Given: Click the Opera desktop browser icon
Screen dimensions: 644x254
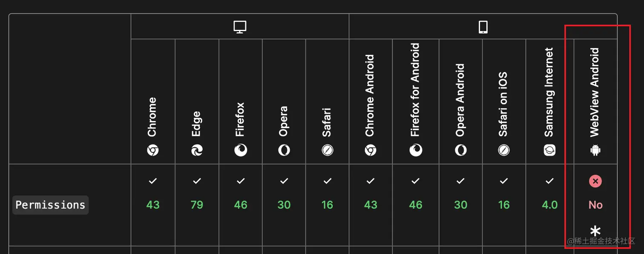Looking at the screenshot, I should 284,150.
